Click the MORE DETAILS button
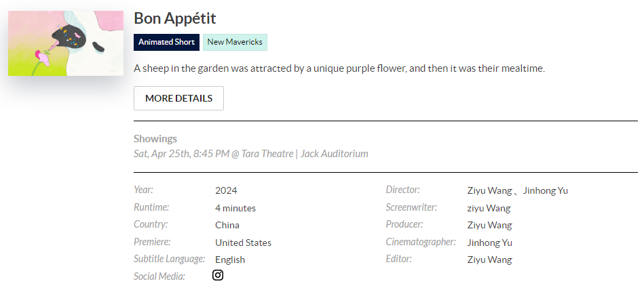Viewport: 644px width, 292px height. point(178,98)
